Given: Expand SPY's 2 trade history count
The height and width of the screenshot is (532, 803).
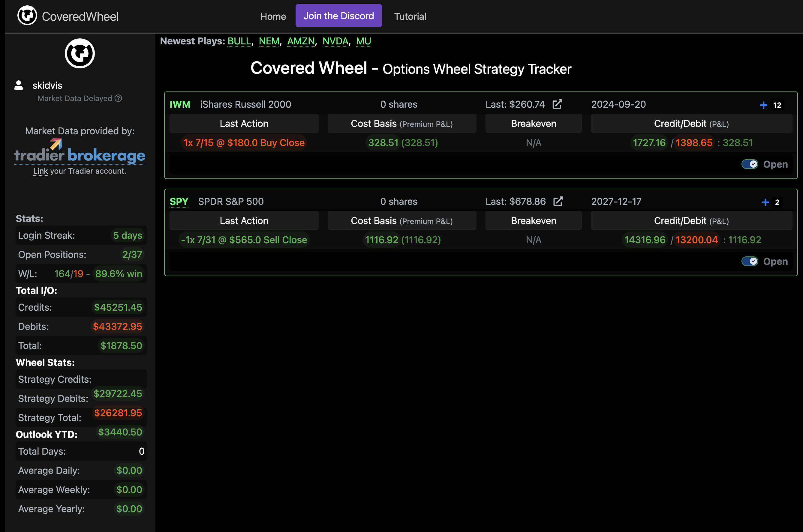Looking at the screenshot, I should tap(777, 202).
